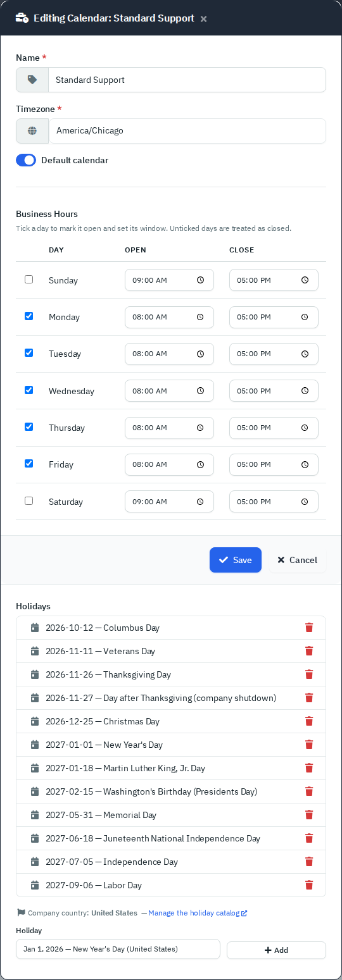Image resolution: width=342 pixels, height=980 pixels.
Task: Edit the Wednesday open time field
Action: [169, 391]
